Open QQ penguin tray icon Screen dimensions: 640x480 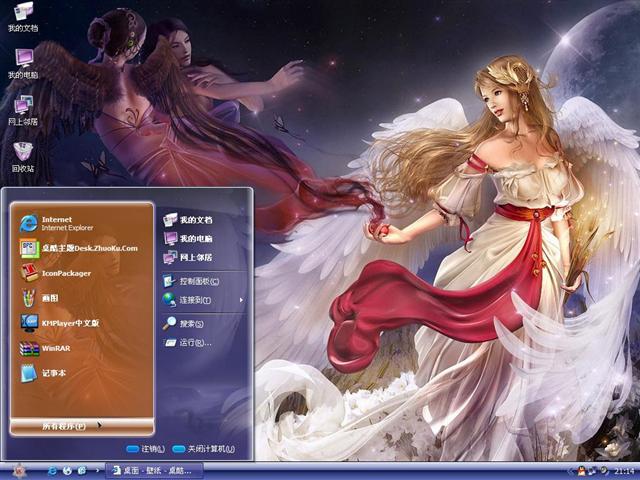click(x=581, y=471)
